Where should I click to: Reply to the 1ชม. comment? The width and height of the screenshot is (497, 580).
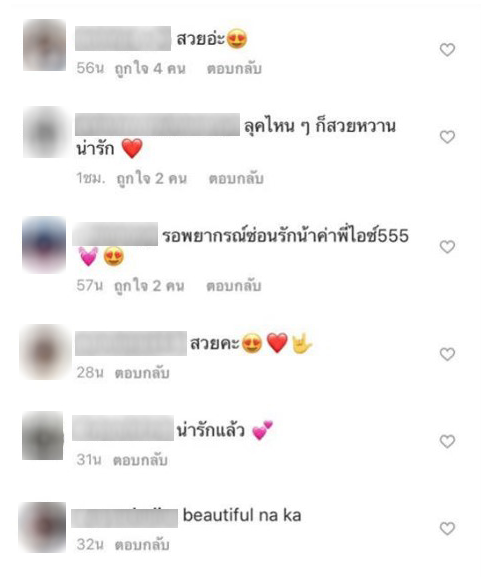click(236, 178)
